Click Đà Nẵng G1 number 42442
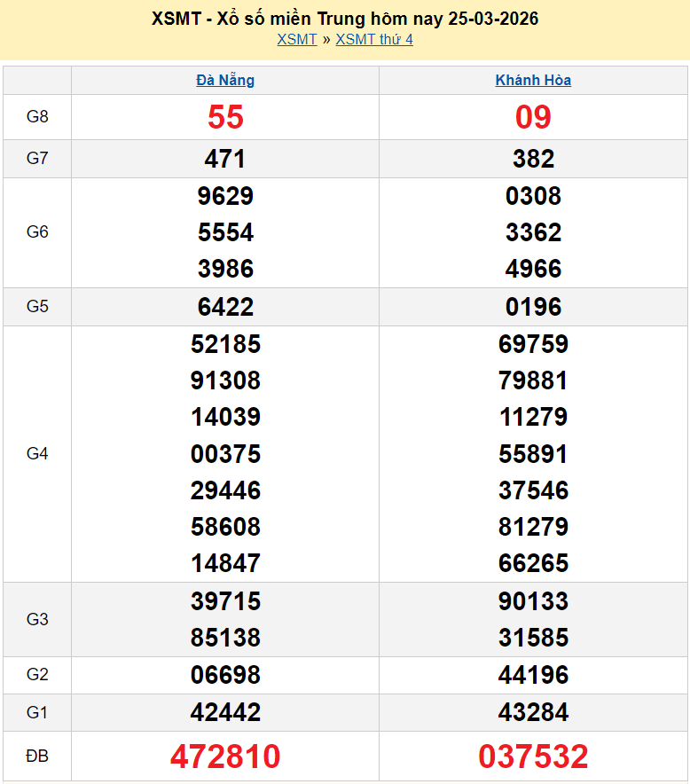 (225, 712)
